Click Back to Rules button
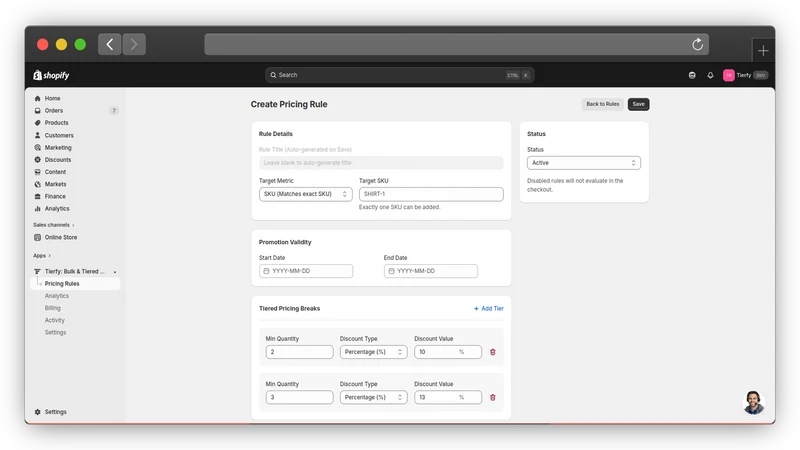Image resolution: width=800 pixels, height=450 pixels. click(603, 104)
